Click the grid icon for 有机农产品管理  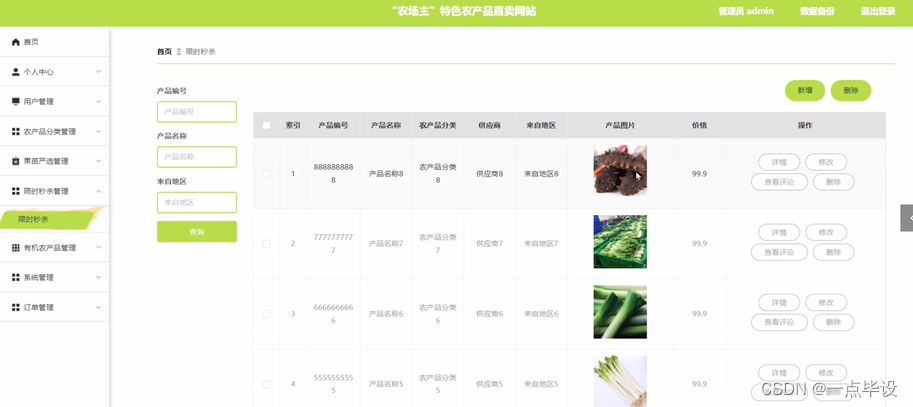click(16, 247)
